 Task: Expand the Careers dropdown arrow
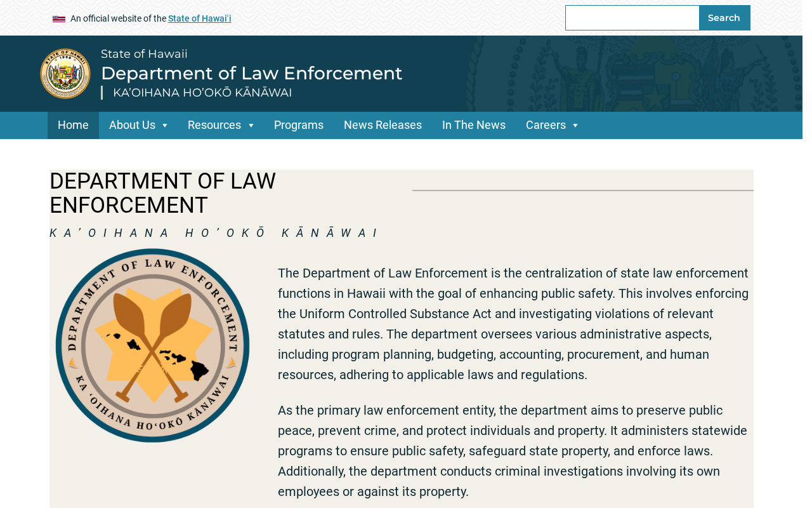(x=575, y=126)
